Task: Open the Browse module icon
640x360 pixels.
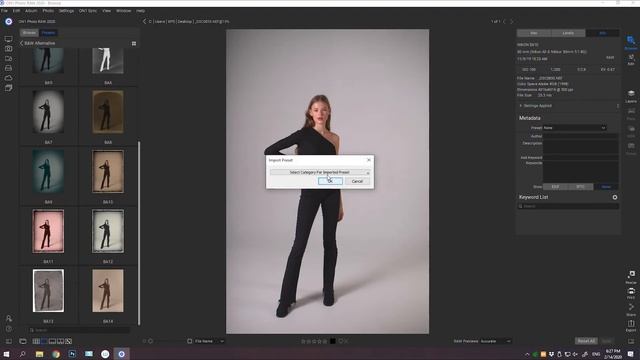Action: click(x=631, y=42)
